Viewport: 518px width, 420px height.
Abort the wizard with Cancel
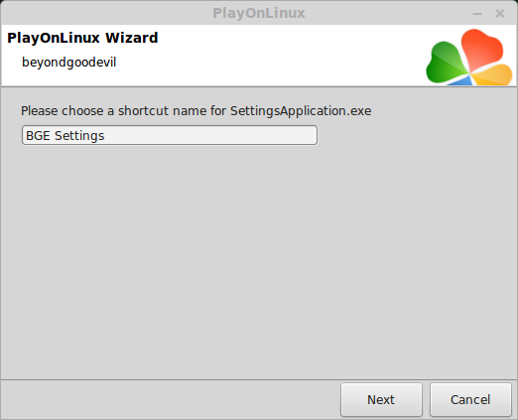point(470,399)
